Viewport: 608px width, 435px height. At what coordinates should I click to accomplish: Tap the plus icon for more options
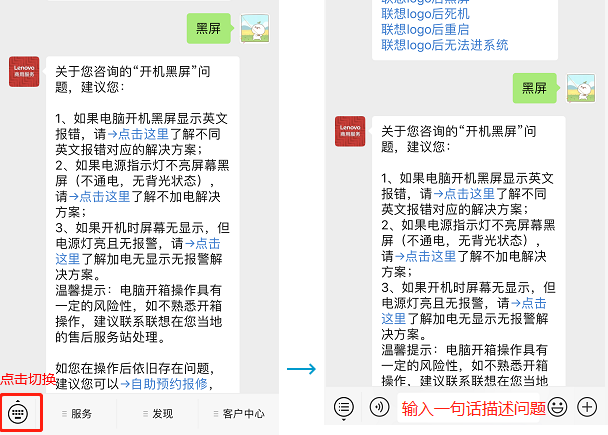(x=588, y=407)
